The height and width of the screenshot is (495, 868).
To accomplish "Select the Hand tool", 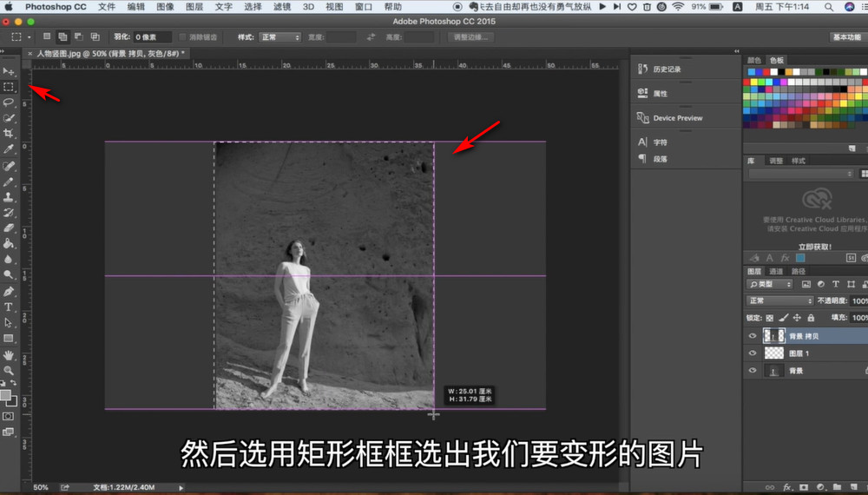I will [x=9, y=355].
